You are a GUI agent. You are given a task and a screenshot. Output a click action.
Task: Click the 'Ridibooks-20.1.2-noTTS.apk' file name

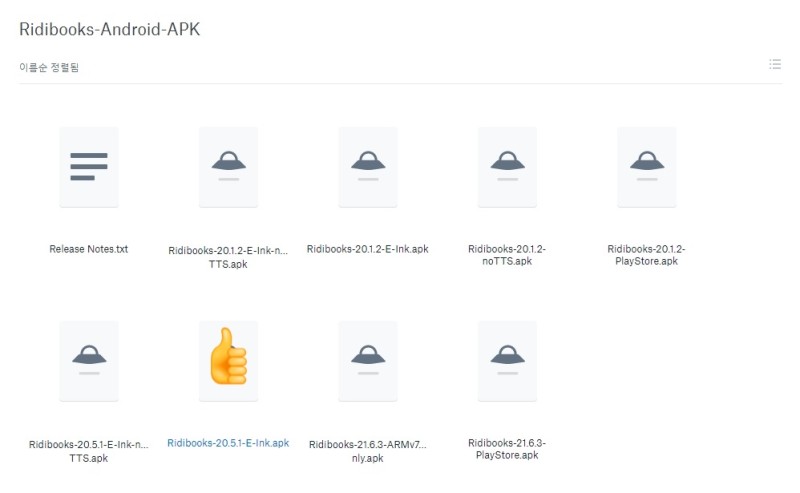pos(507,255)
